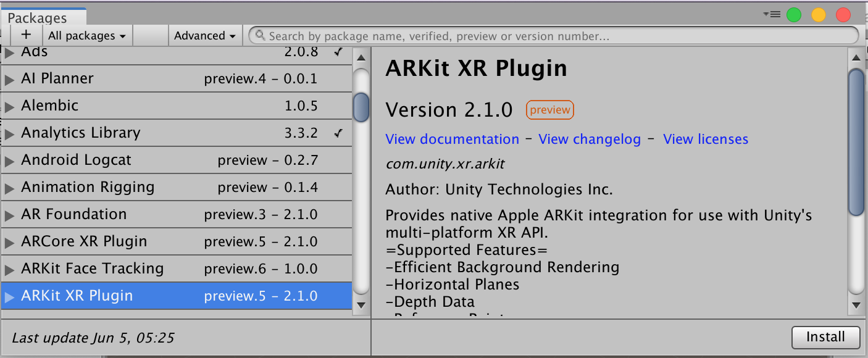Click the preview.6 - 1.0.0 version text
The image size is (868, 358).
(261, 269)
